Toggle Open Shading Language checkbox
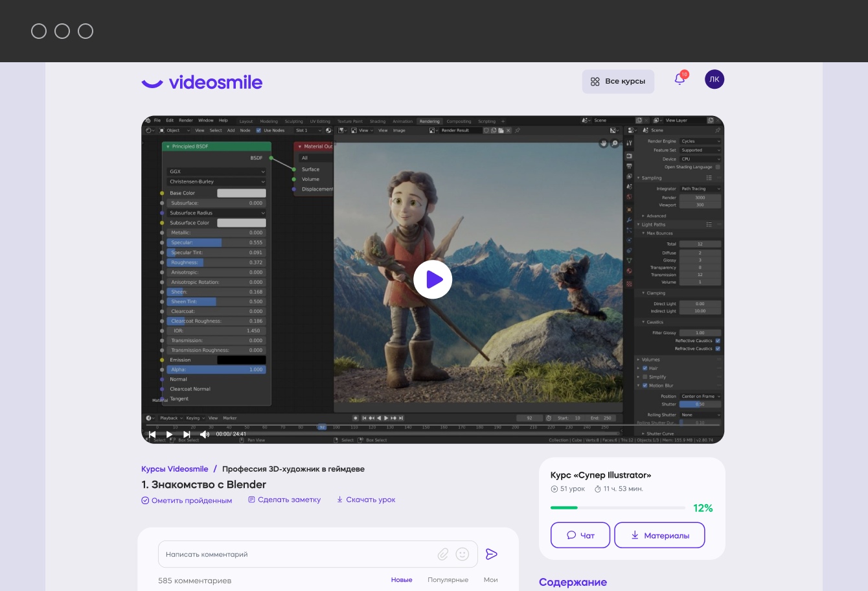This screenshot has height=591, width=868. [x=718, y=167]
